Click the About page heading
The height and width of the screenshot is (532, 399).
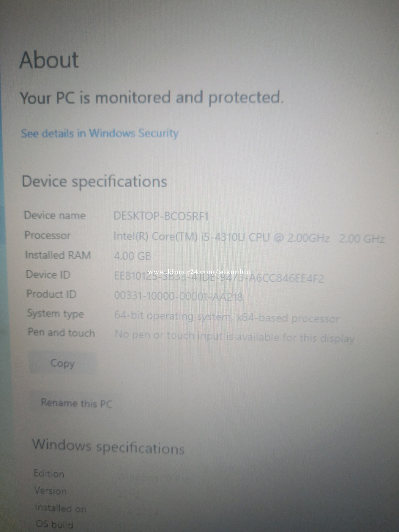[x=49, y=60]
